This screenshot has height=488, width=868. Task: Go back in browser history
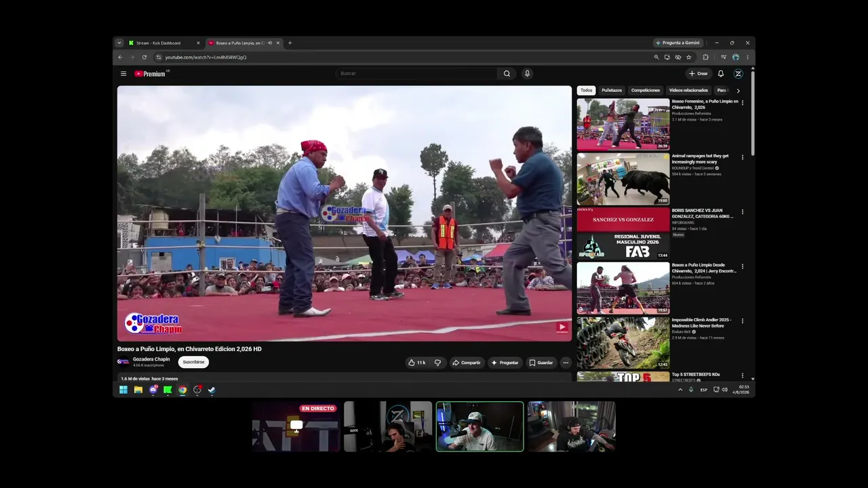121,57
